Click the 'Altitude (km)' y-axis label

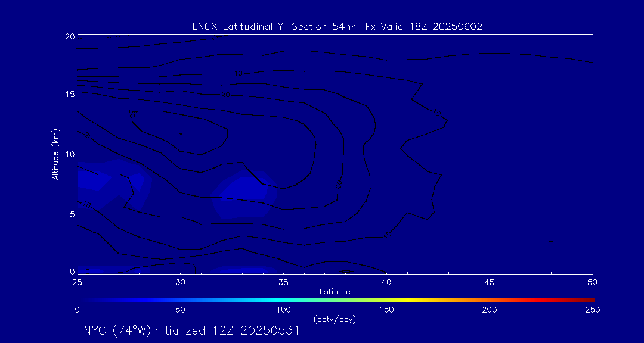tap(55, 154)
